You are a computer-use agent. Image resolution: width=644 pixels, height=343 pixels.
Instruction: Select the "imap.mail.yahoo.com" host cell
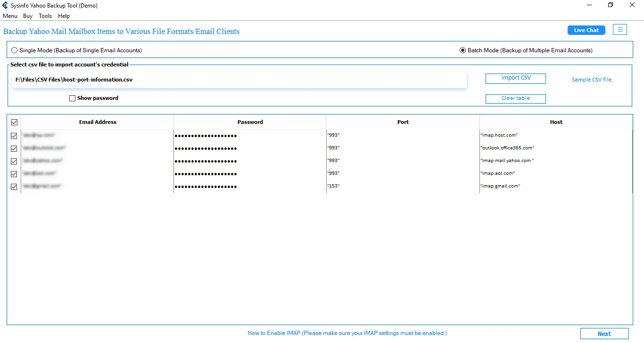556,161
